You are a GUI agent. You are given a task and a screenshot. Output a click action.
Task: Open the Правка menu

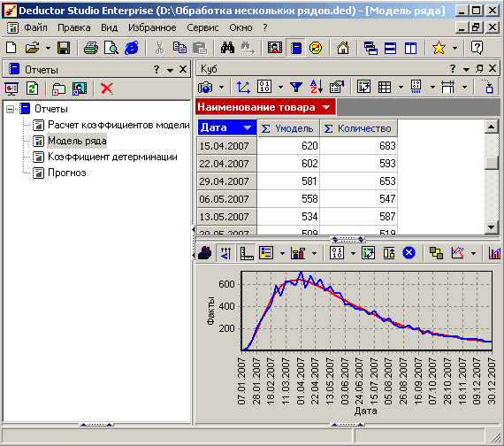[74, 27]
